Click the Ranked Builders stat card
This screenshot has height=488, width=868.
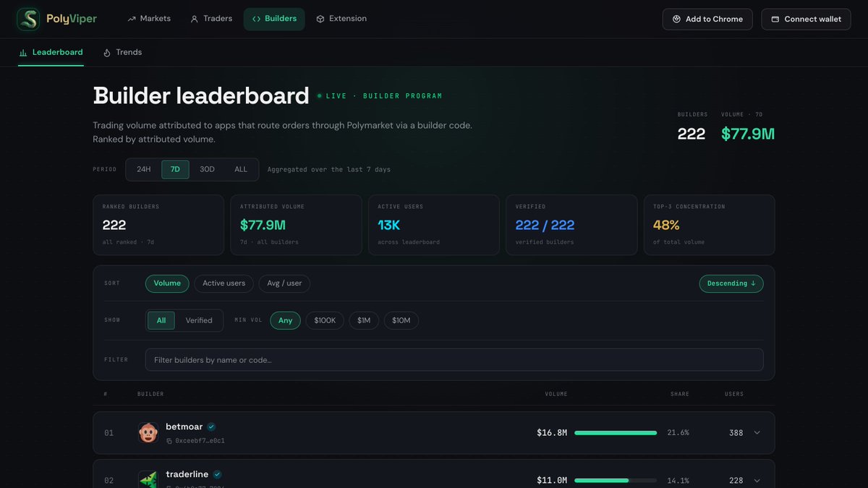pos(158,225)
